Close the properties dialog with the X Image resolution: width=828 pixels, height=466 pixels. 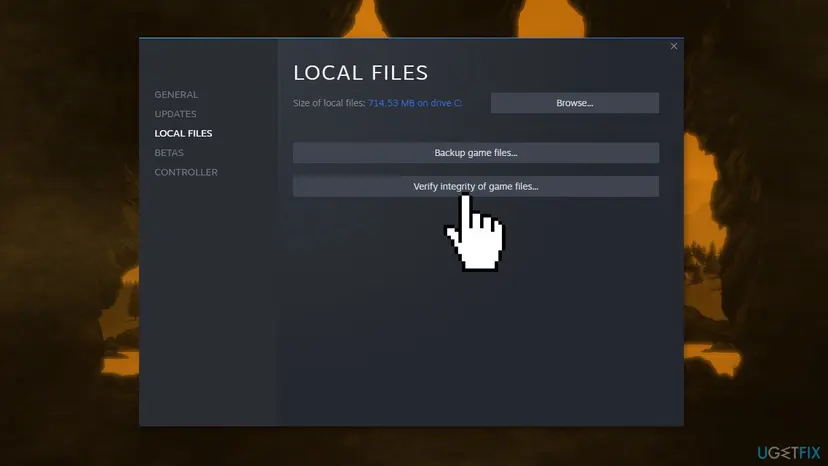pos(674,46)
